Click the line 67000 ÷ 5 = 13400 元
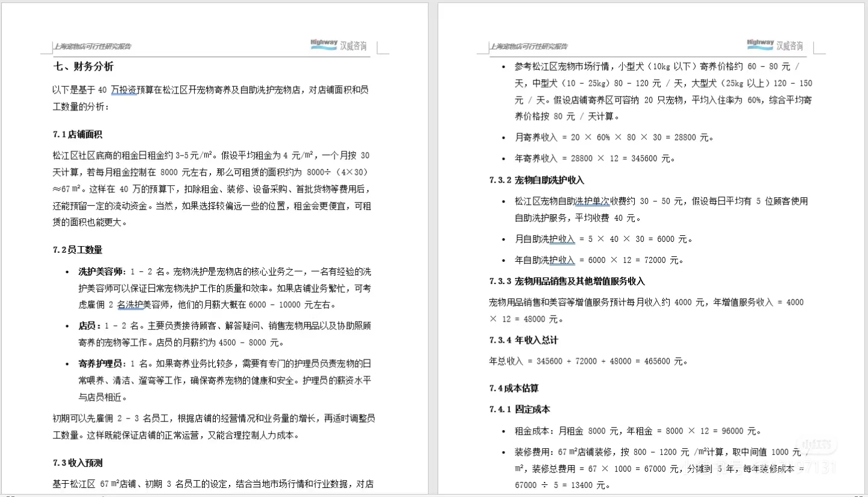This screenshot has height=497, width=868. 562,486
